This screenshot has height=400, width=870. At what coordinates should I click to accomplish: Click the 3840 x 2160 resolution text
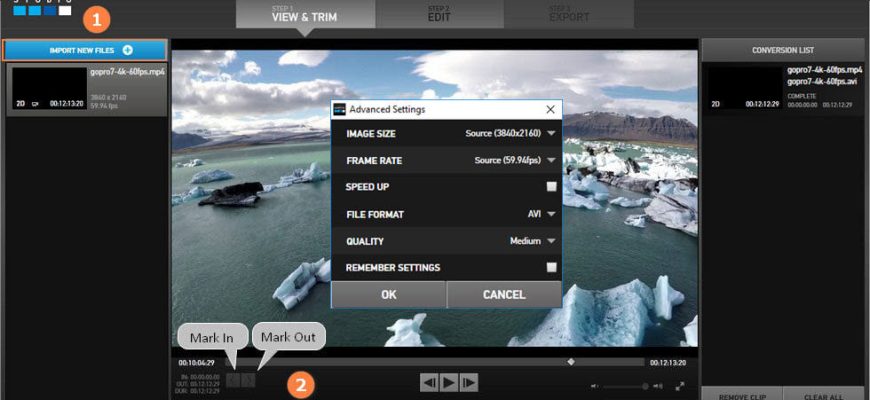107,97
